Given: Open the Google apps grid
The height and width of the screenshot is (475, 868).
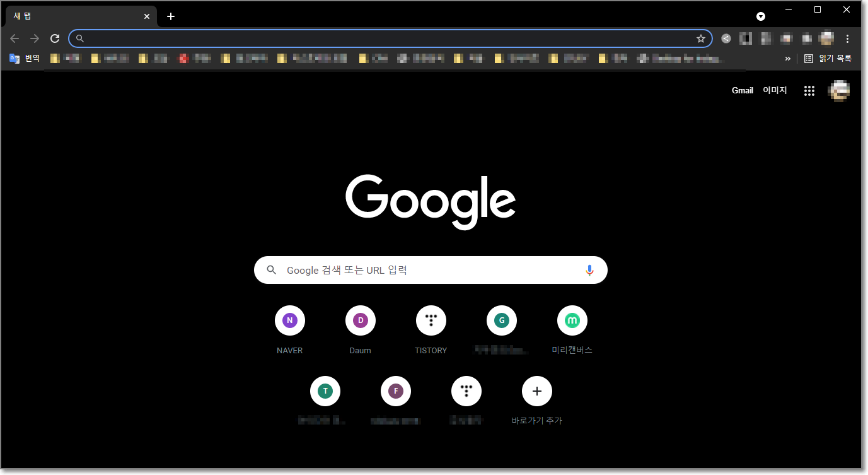Looking at the screenshot, I should click(x=809, y=91).
